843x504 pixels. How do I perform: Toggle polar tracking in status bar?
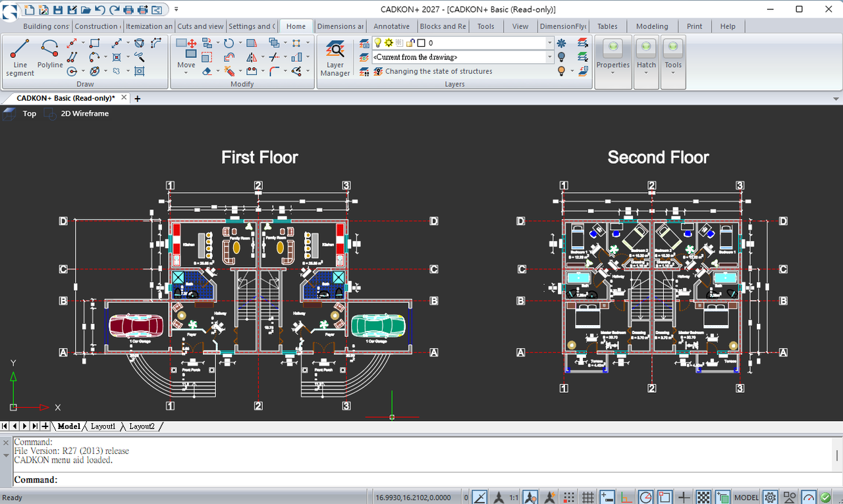tap(645, 497)
